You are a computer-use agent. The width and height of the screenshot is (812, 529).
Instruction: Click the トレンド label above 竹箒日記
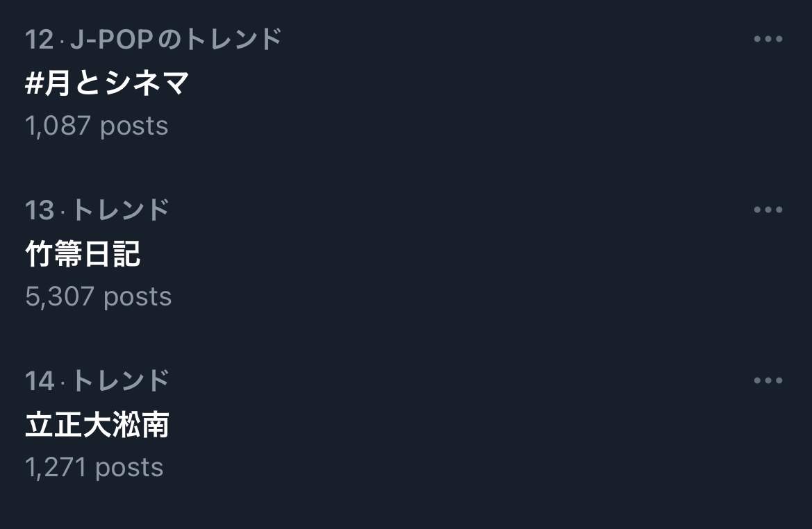120,210
